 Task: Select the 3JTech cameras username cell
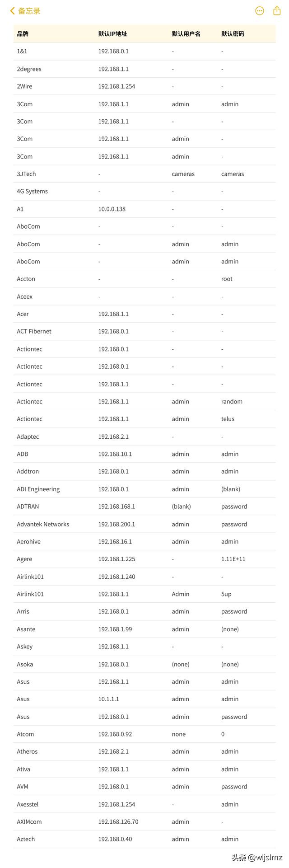tap(183, 174)
